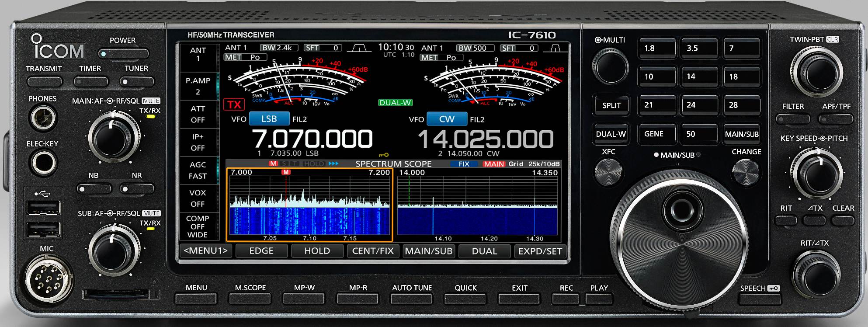The image size is (868, 327).
Task: Tap the HOLD scope key
Action: click(317, 251)
